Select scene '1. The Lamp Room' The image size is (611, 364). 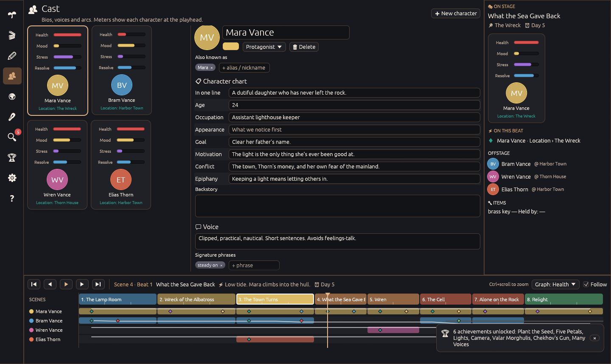[118, 299]
